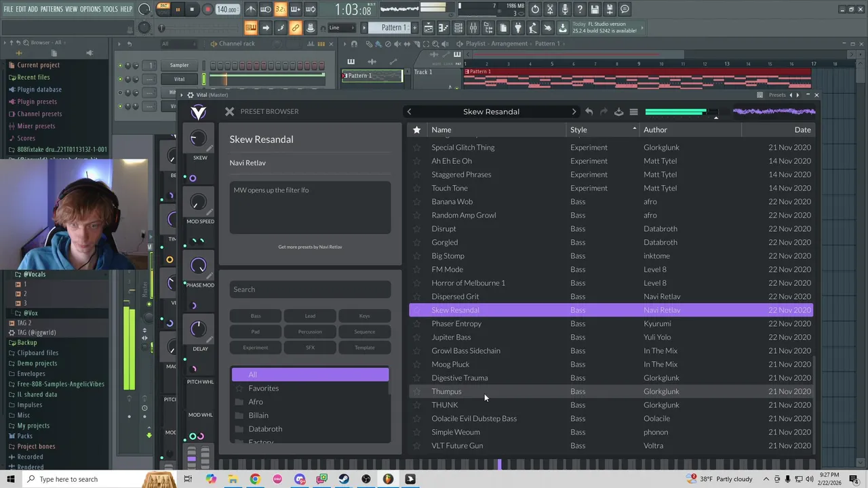This screenshot has height=488, width=868.
Task: Stop playback with the transport stop button
Action: 192,9
